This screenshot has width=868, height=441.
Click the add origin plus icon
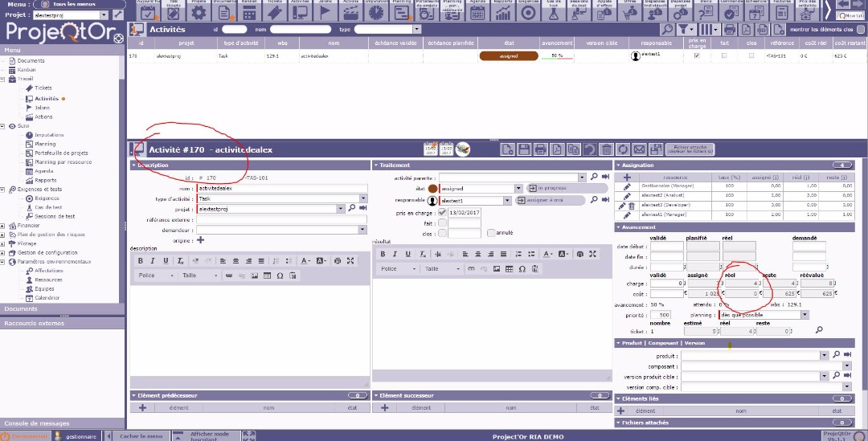tap(200, 239)
